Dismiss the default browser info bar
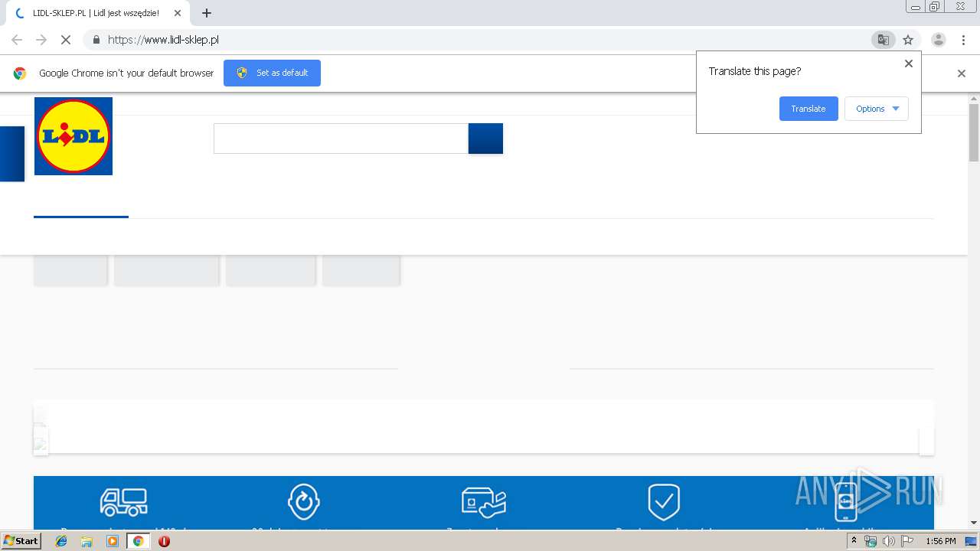Screen dimensions: 980x551 pyautogui.click(x=962, y=73)
